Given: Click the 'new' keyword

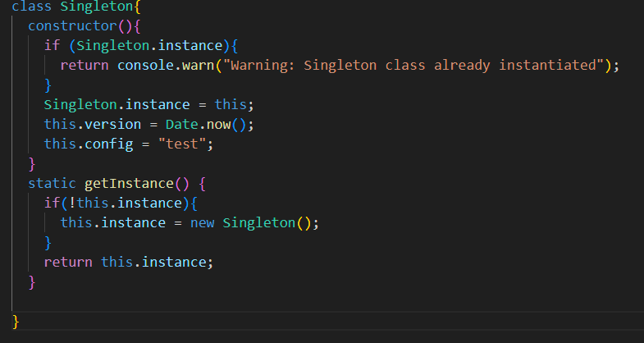Looking at the screenshot, I should coord(202,222).
